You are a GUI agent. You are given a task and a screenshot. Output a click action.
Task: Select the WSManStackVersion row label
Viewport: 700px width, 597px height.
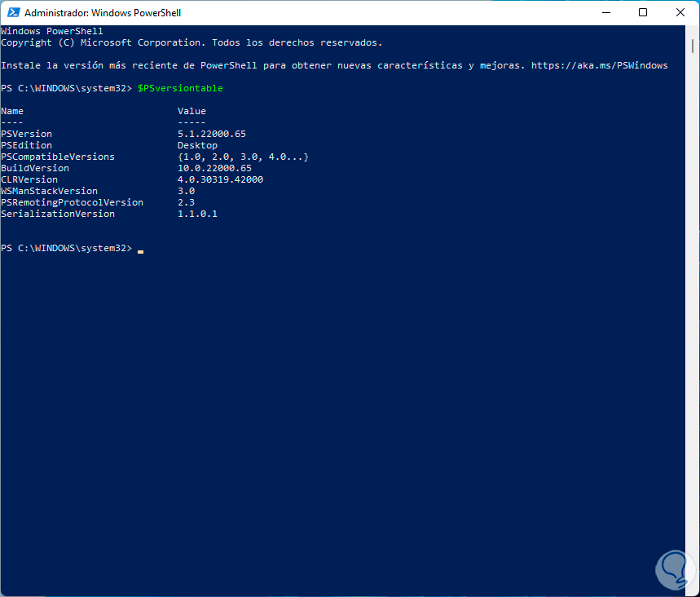(49, 191)
